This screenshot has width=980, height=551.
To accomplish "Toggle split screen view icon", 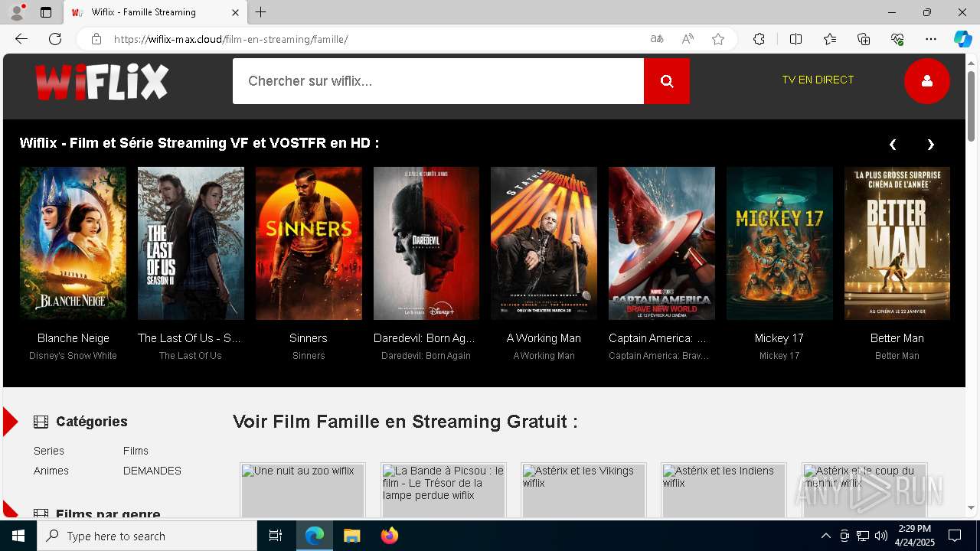I will (x=795, y=39).
